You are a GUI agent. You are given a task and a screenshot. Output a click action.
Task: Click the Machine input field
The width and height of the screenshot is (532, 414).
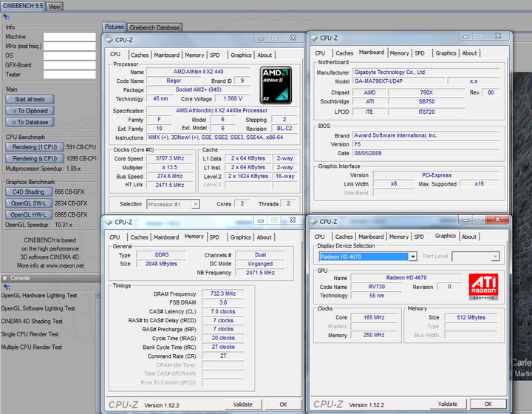pyautogui.click(x=69, y=36)
